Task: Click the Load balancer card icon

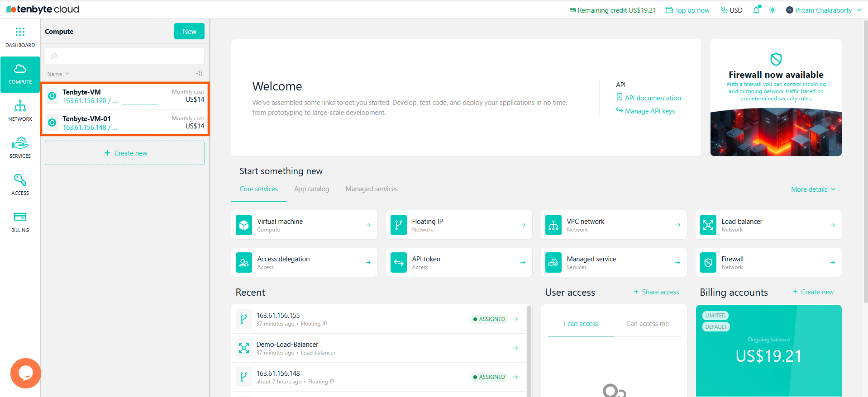Action: point(708,225)
